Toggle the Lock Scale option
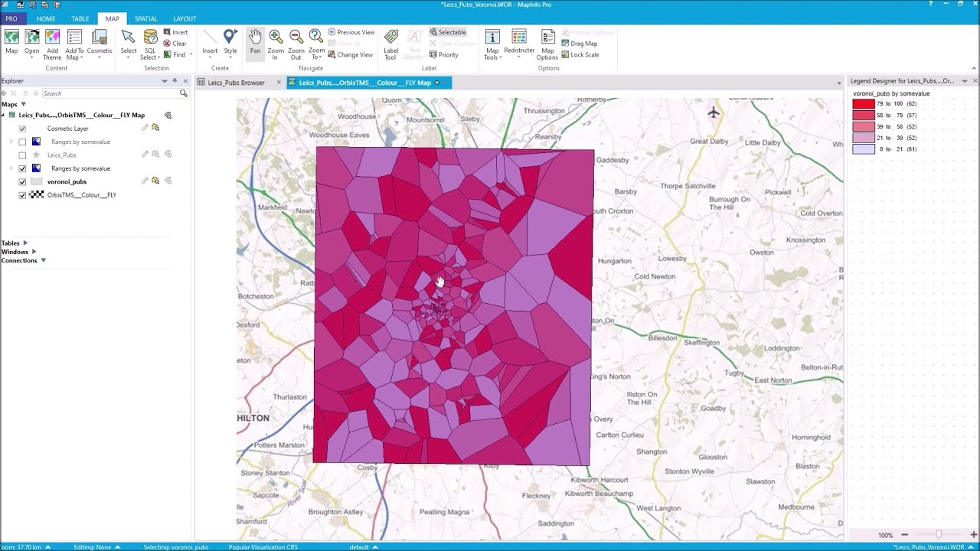This screenshot has height=551, width=980. pyautogui.click(x=580, y=54)
